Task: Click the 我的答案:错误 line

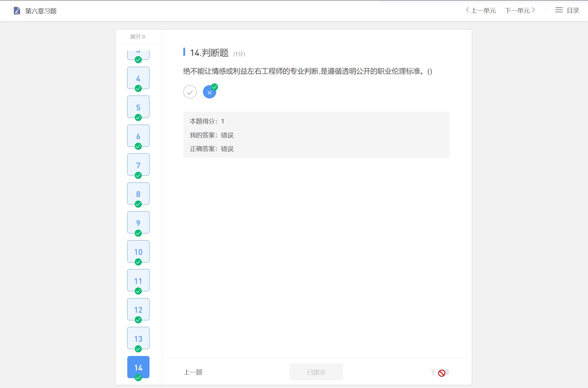Action: [x=212, y=135]
